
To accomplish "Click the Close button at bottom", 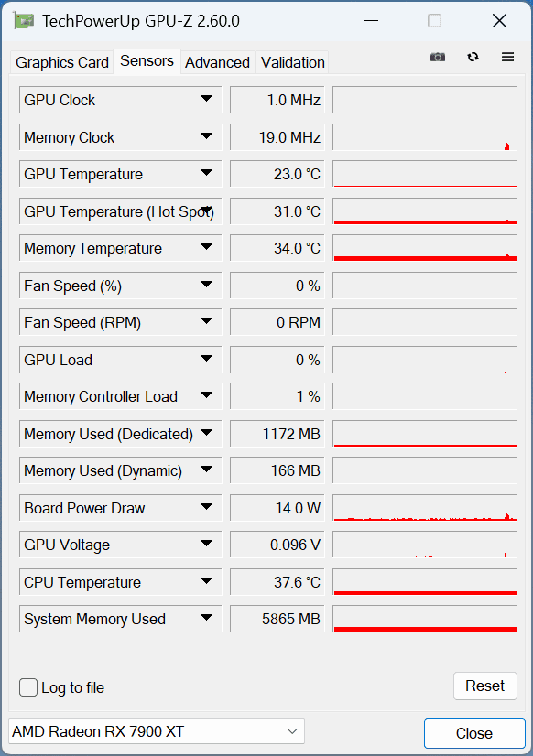I will pos(474,733).
